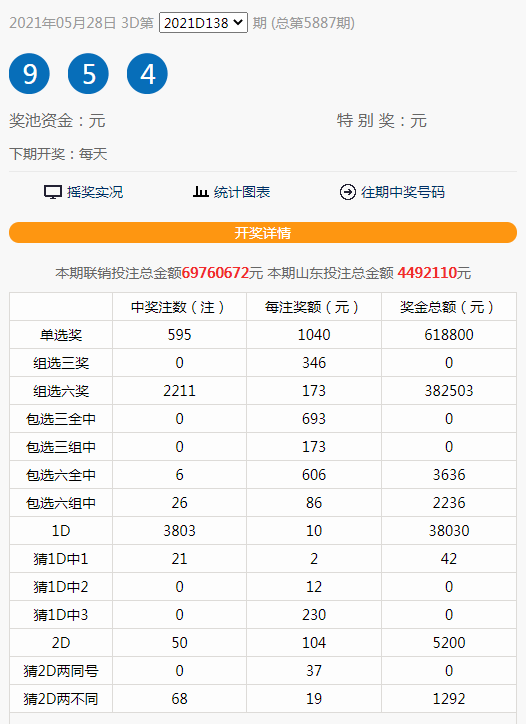Image resolution: width=526 pixels, height=724 pixels.
Task: Click the 包选六组中 row label
Action: point(61,503)
